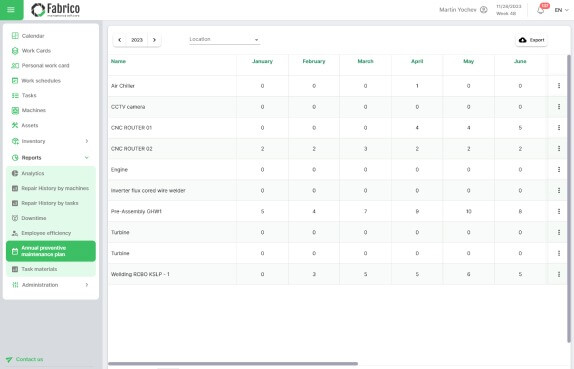The height and width of the screenshot is (369, 574).
Task: Click the Contact us link
Action: point(24,359)
